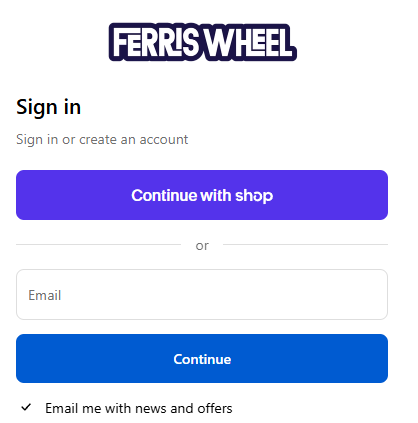Click the 'Email me with news and offers' label
418x423 pixels.
click(139, 408)
